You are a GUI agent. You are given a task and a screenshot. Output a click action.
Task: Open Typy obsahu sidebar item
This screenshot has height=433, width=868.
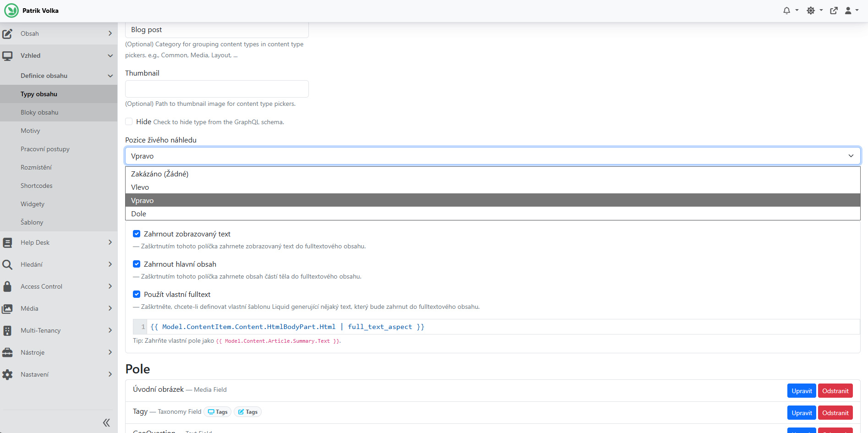pyautogui.click(x=59, y=94)
